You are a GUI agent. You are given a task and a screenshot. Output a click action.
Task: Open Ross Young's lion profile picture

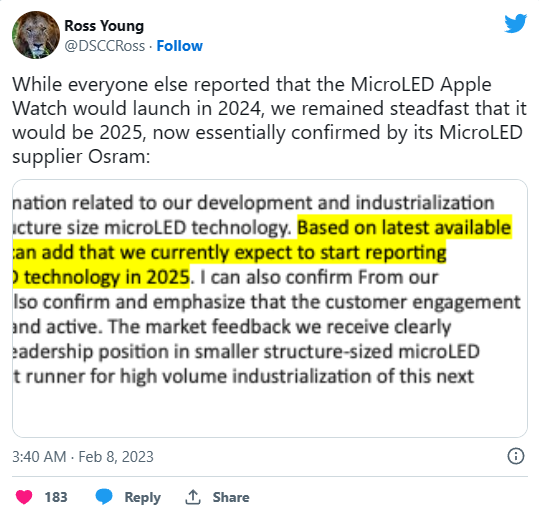(36, 35)
